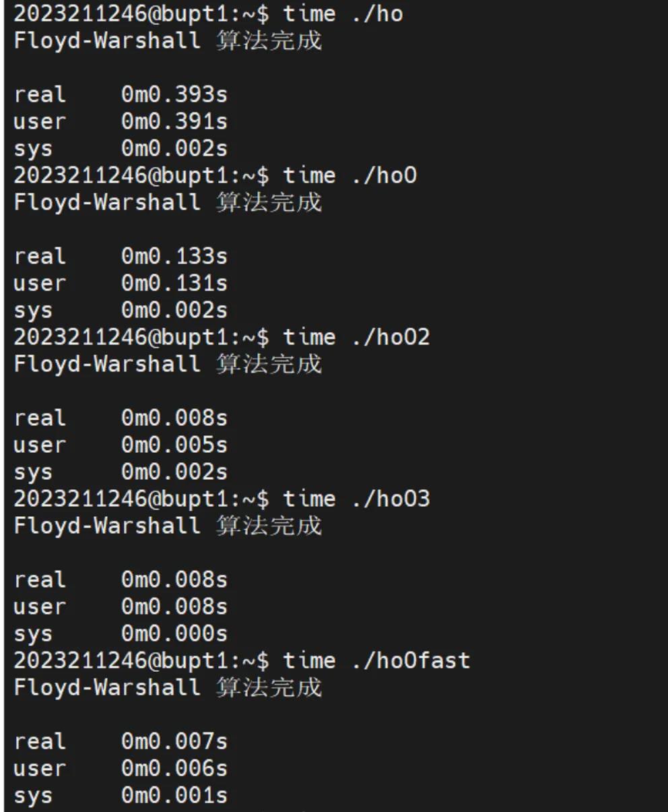Click the real 0m0.007s timing value
The height and width of the screenshot is (812, 668).
(174, 741)
